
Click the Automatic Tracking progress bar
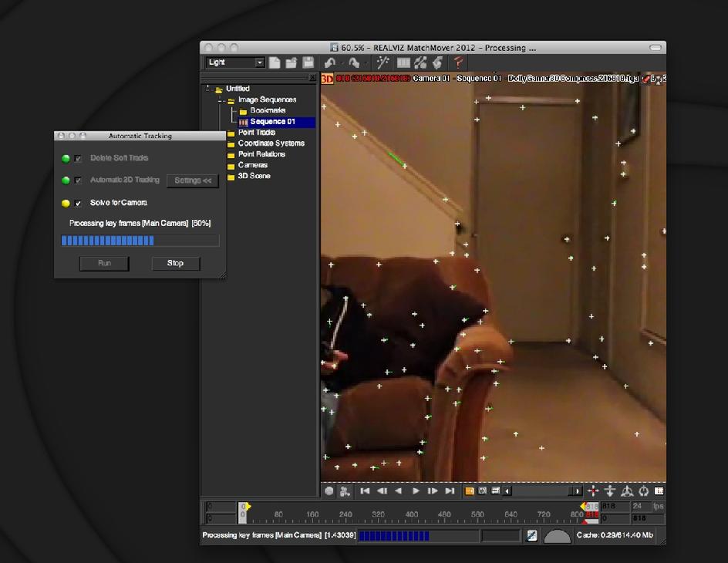point(140,241)
